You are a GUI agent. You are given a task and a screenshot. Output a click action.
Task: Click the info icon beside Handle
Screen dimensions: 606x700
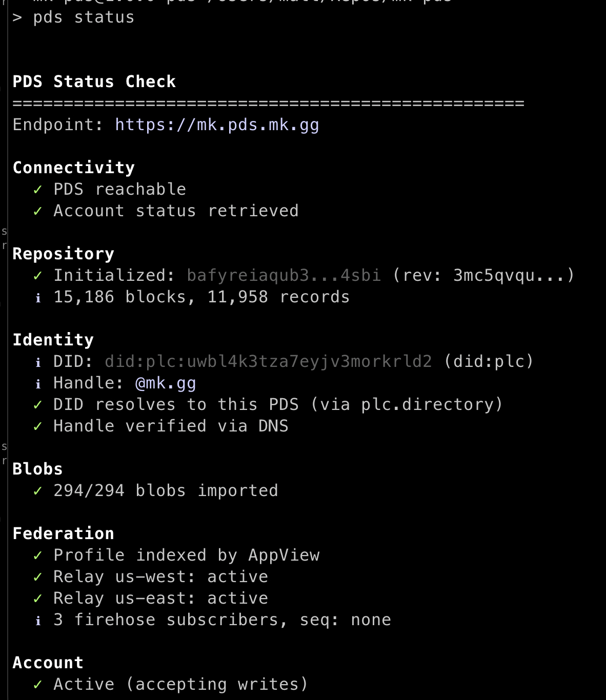(x=38, y=384)
